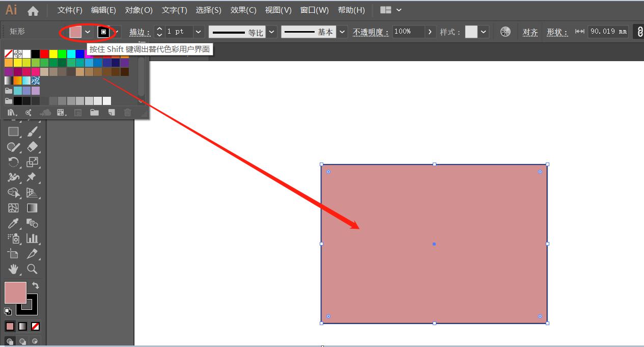This screenshot has height=347, width=644.
Task: Create a new swatch
Action: tap(111, 113)
